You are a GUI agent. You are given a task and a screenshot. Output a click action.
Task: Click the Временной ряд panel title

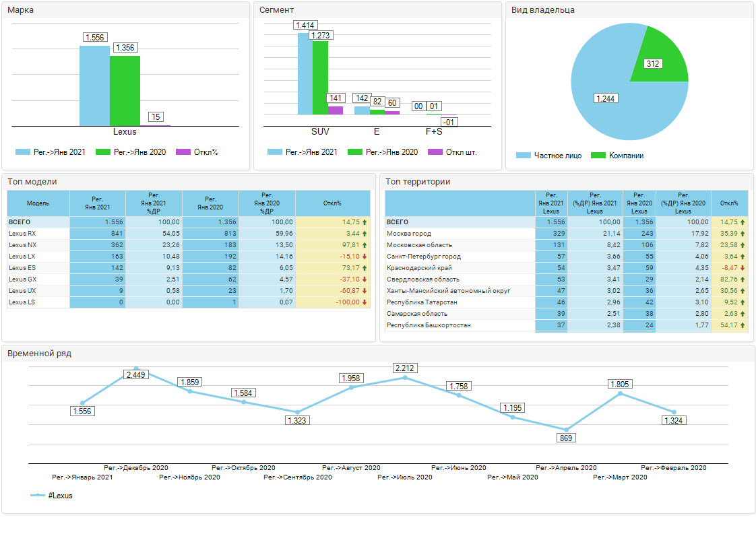tap(39, 354)
